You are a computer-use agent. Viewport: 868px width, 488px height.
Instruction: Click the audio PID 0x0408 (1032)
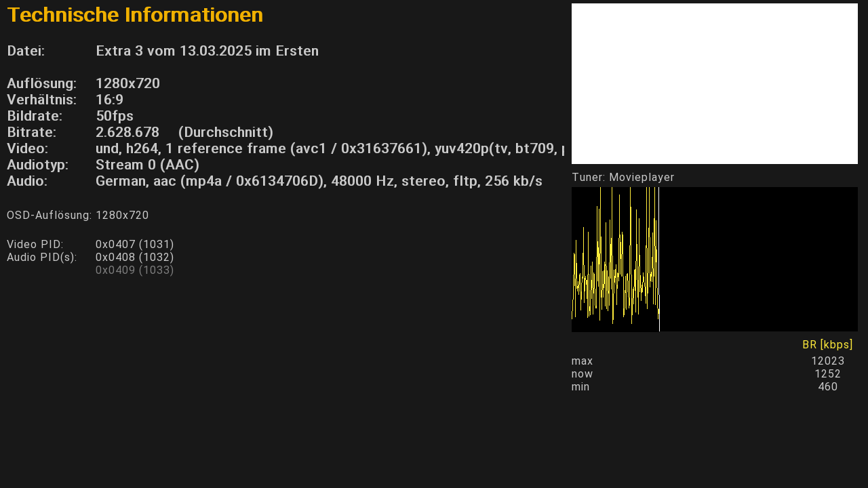tap(134, 258)
